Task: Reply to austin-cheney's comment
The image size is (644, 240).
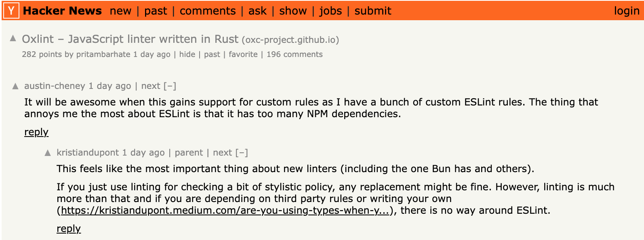Action: [x=36, y=132]
